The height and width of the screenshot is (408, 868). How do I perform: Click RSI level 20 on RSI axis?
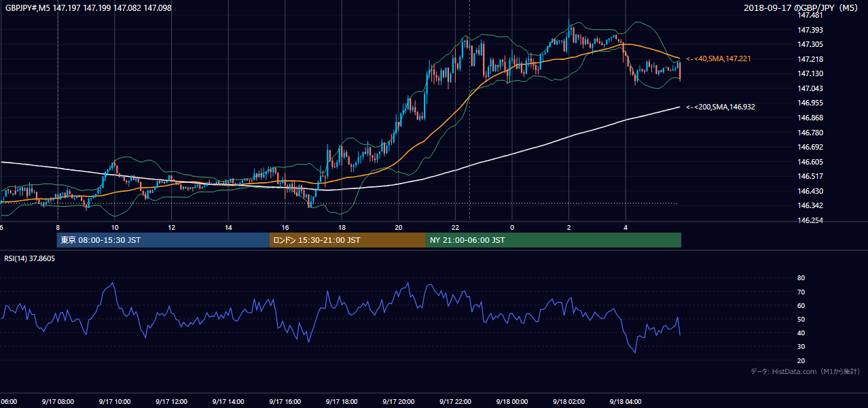[x=801, y=360]
